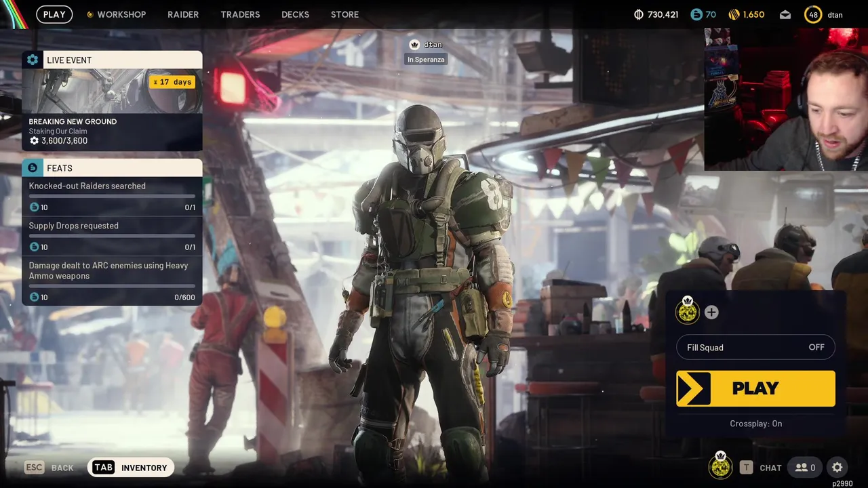Click the reward icon under Supply Drops feat
The width and height of the screenshot is (868, 488).
(x=34, y=247)
